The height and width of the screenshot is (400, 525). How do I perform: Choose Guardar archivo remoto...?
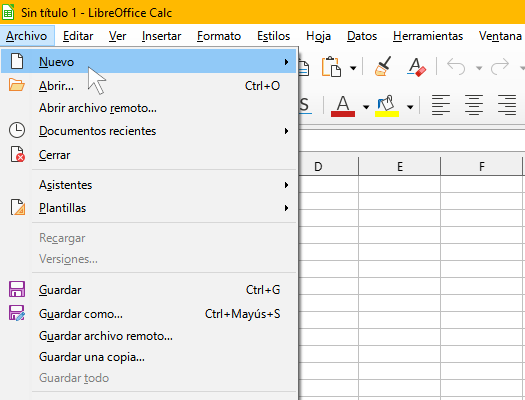[149, 336]
